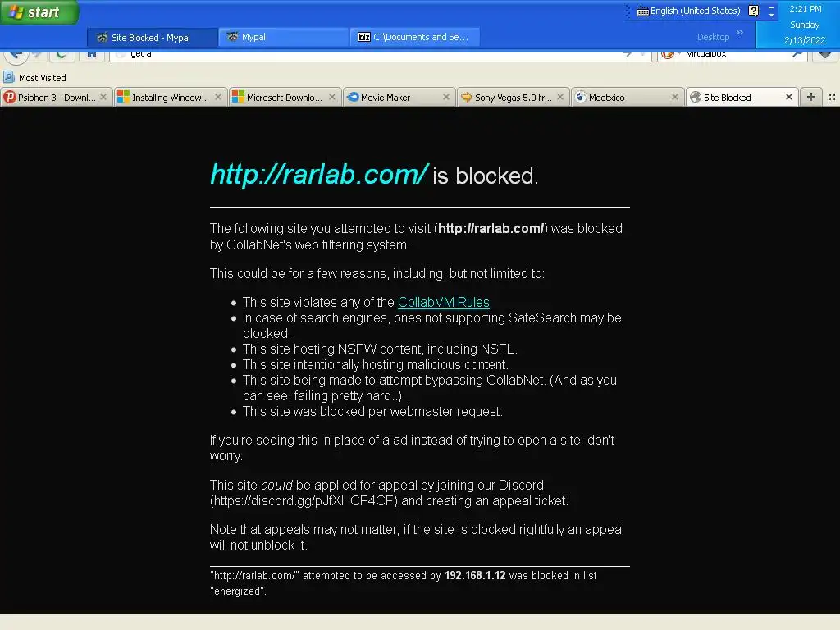Screen dimensions: 840x630
Task: Open language bar help icon
Action: point(753,11)
